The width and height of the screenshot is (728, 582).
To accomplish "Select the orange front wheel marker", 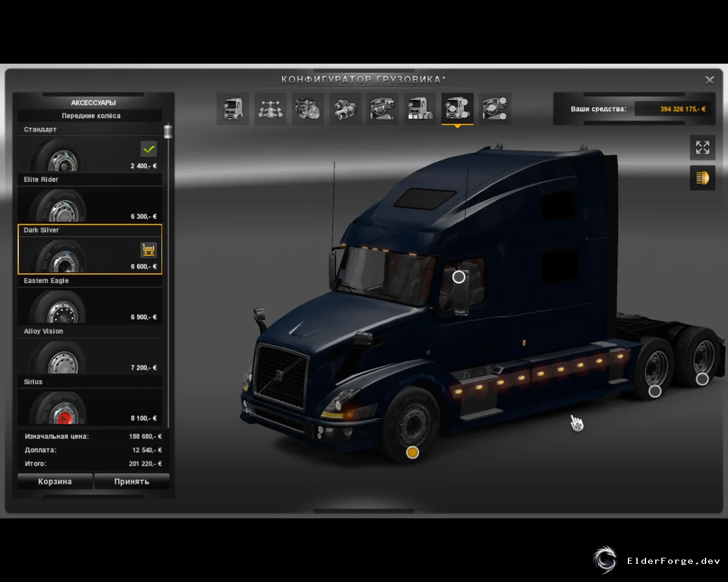I will 413,452.
